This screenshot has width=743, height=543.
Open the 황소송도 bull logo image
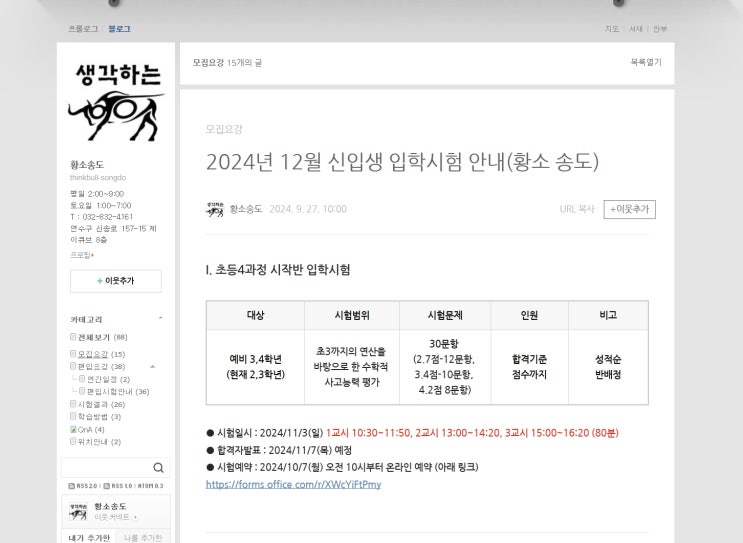116,103
